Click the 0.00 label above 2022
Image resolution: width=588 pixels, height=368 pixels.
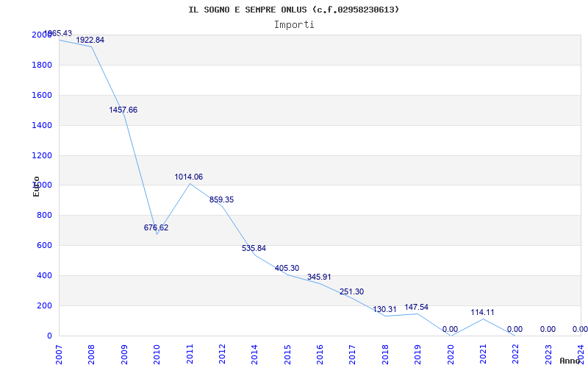(515, 329)
